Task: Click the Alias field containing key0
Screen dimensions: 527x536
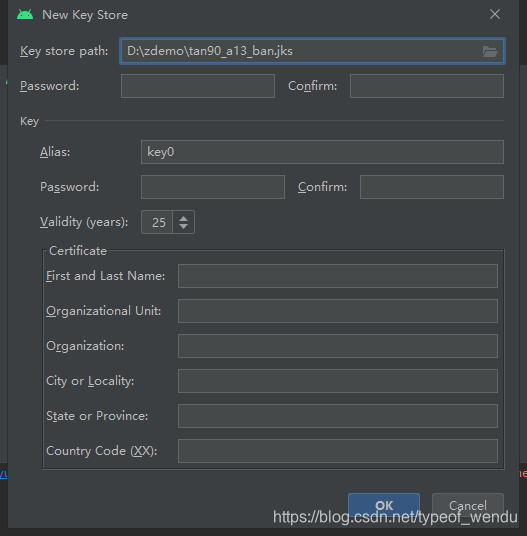Action: click(x=322, y=152)
